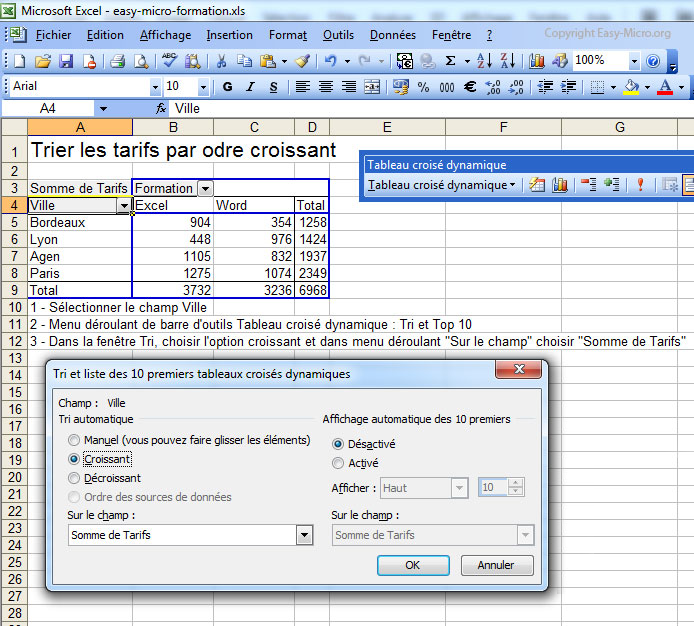Click the grand total cell 6968
Image resolution: width=694 pixels, height=626 pixels.
pyautogui.click(x=312, y=290)
